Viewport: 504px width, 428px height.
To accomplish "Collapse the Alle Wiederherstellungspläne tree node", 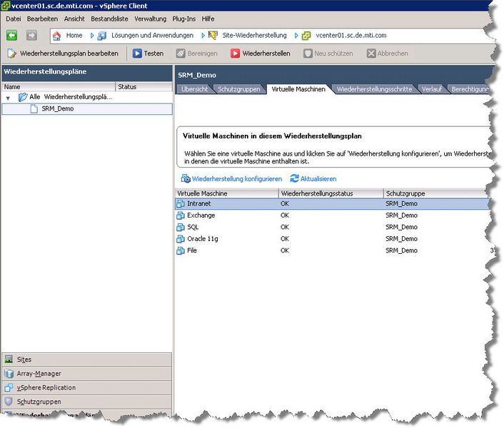I will coord(8,98).
